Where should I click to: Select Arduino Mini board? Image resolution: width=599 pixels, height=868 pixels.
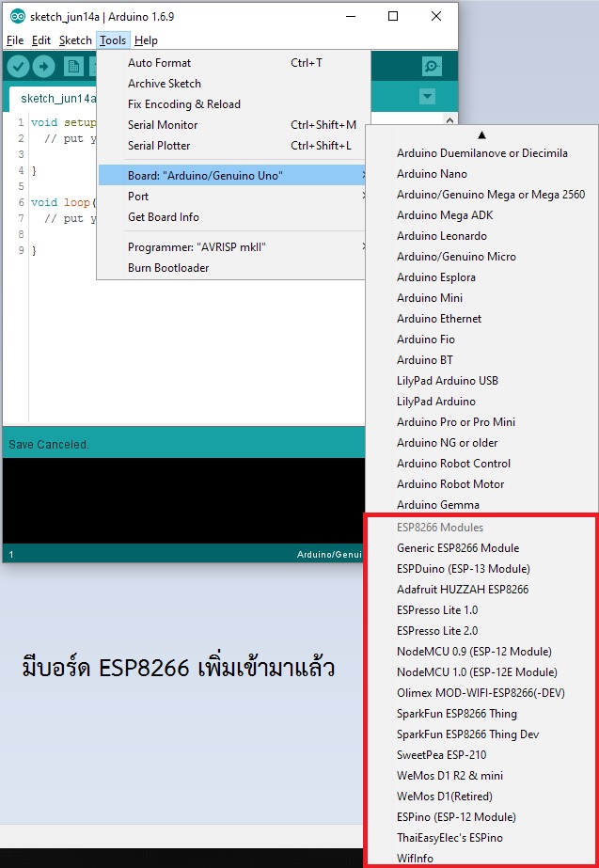[x=481, y=298]
